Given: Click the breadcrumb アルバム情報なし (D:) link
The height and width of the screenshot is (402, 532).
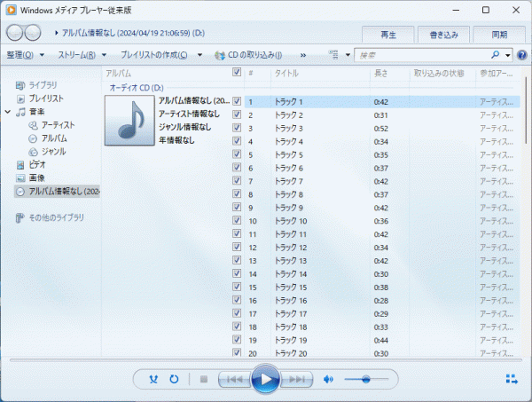Looking at the screenshot, I should point(133,33).
